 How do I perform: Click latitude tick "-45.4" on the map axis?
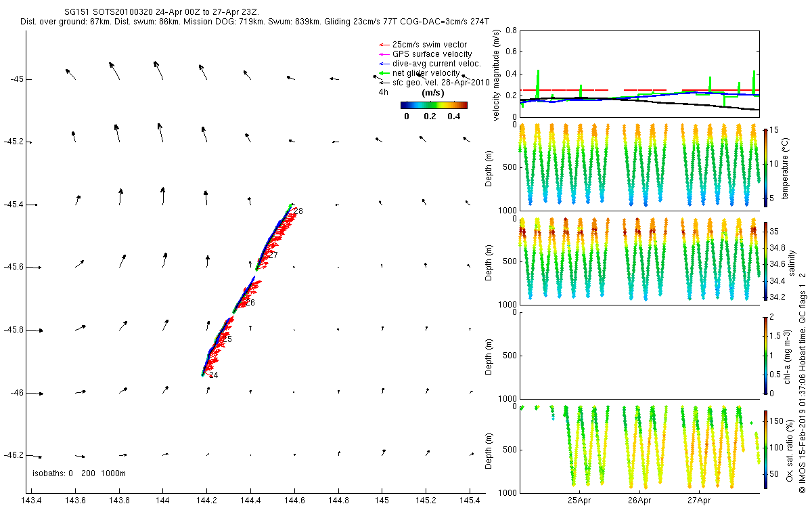coord(13,205)
